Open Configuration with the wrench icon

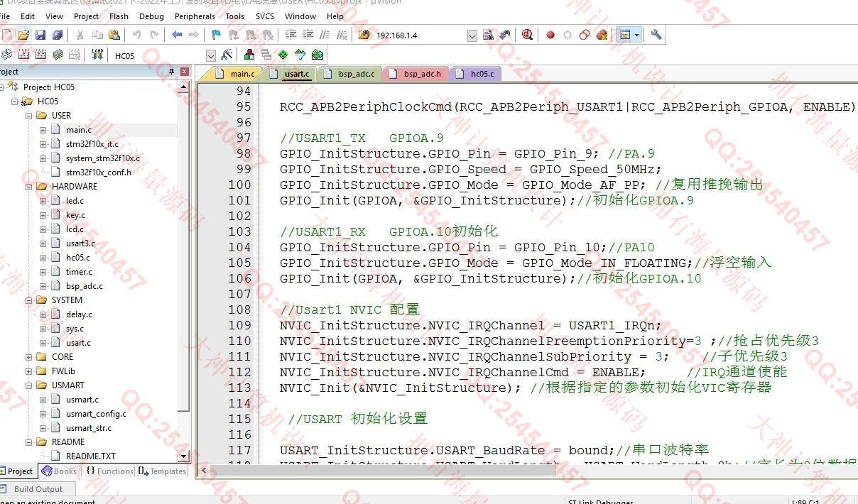click(x=656, y=35)
